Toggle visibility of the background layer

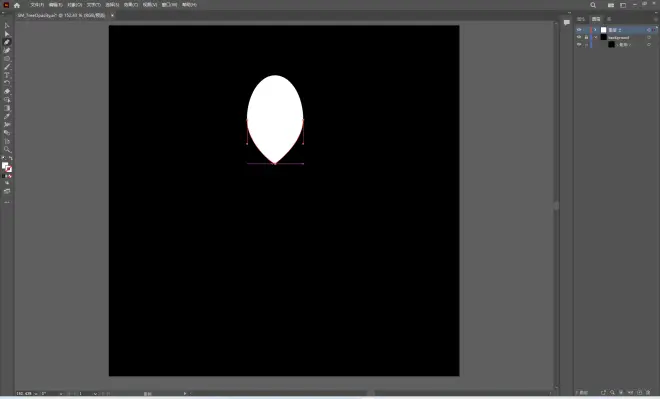579,37
